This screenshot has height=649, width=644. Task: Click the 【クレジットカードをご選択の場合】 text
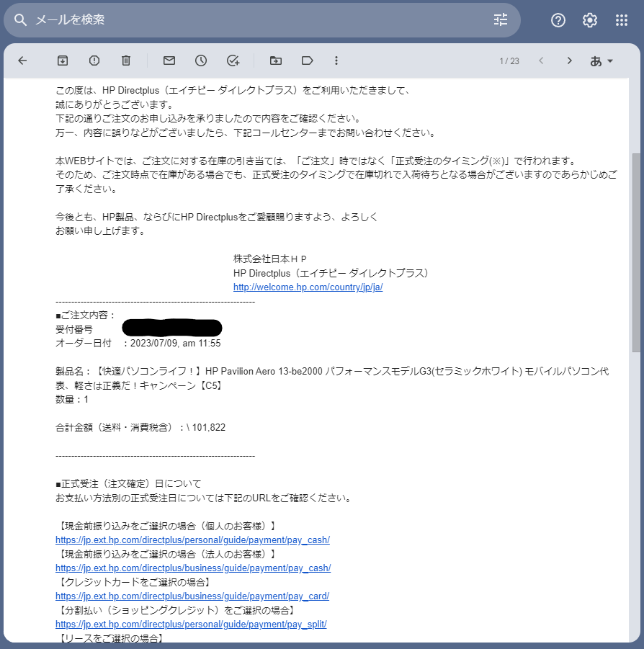[x=134, y=582]
